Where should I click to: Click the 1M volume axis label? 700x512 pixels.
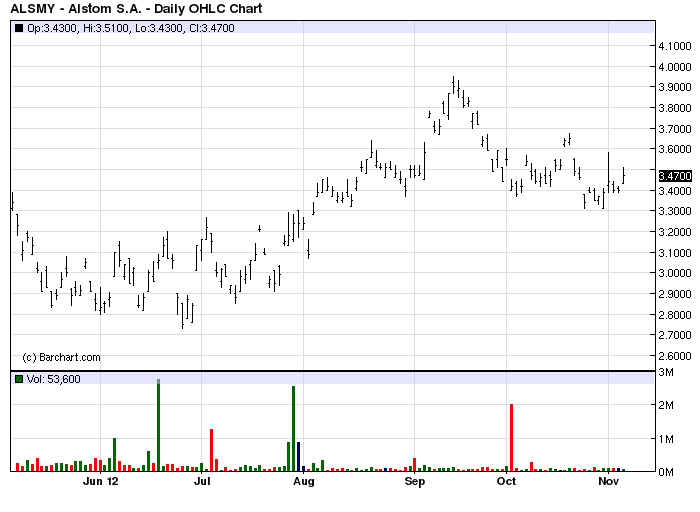[x=666, y=439]
